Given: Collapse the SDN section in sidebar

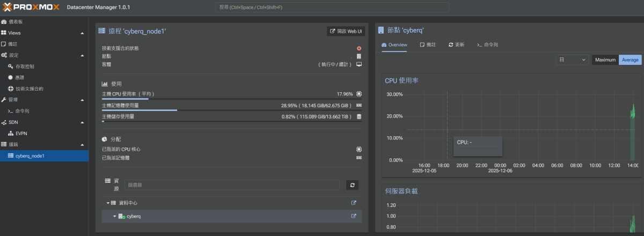Looking at the screenshot, I should [x=82, y=122].
